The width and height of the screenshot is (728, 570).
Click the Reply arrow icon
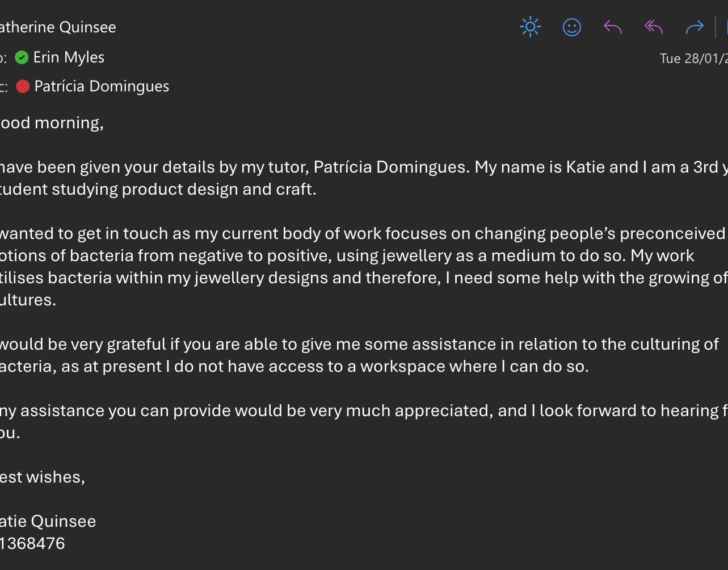(x=613, y=27)
